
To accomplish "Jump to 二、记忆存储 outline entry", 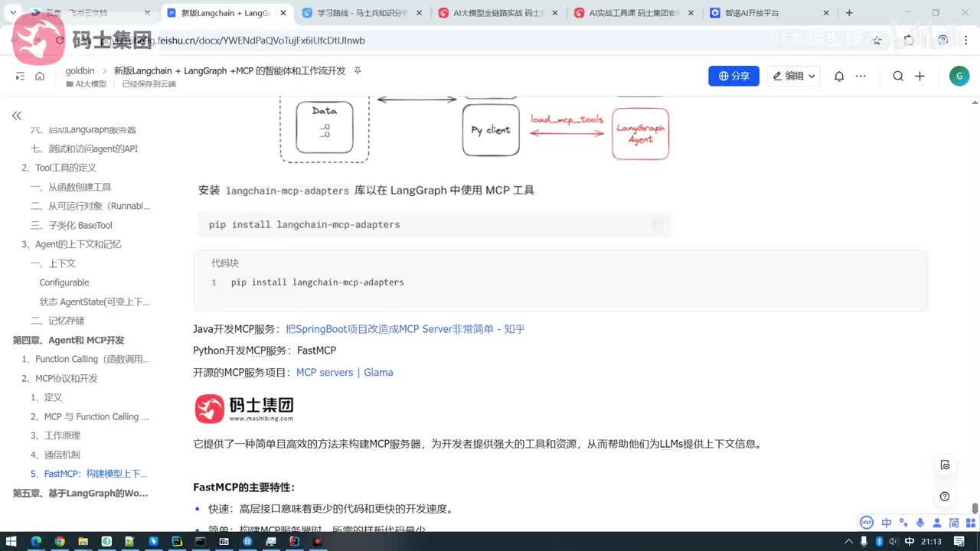I will point(57,321).
